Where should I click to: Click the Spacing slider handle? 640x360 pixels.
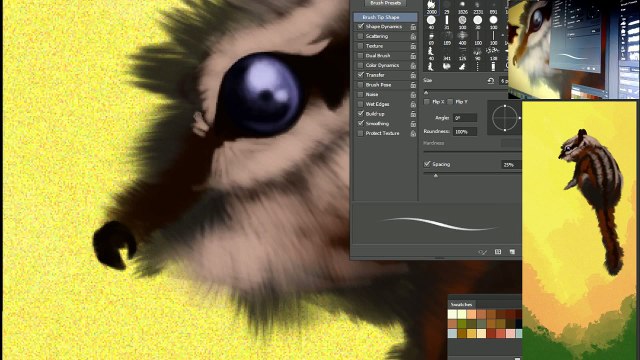[436, 176]
